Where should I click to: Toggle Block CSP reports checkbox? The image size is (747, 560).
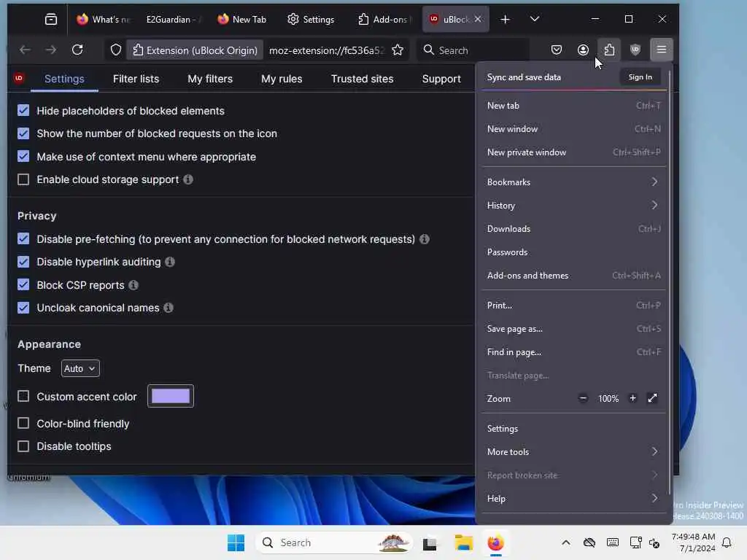click(x=23, y=285)
